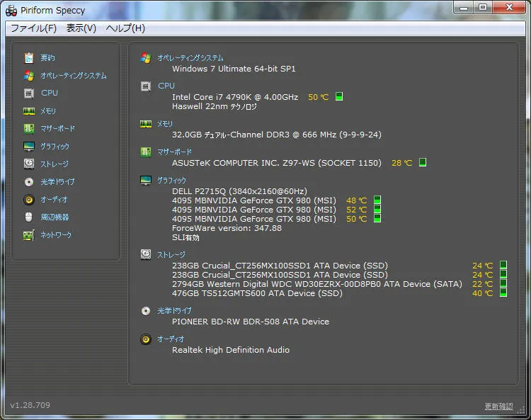This screenshot has width=531, height=420.
Task: Open オペレーティングシステム heading link in summary
Action: pyautogui.click(x=190, y=58)
